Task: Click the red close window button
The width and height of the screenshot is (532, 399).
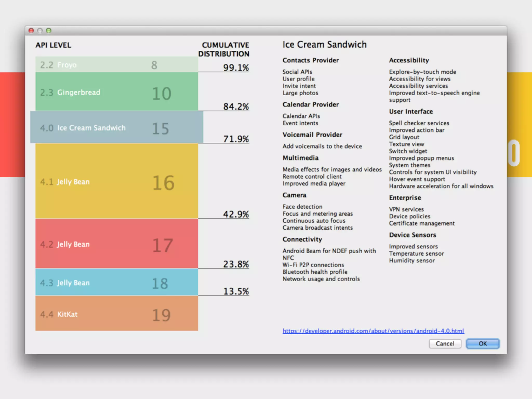Action: coord(31,31)
